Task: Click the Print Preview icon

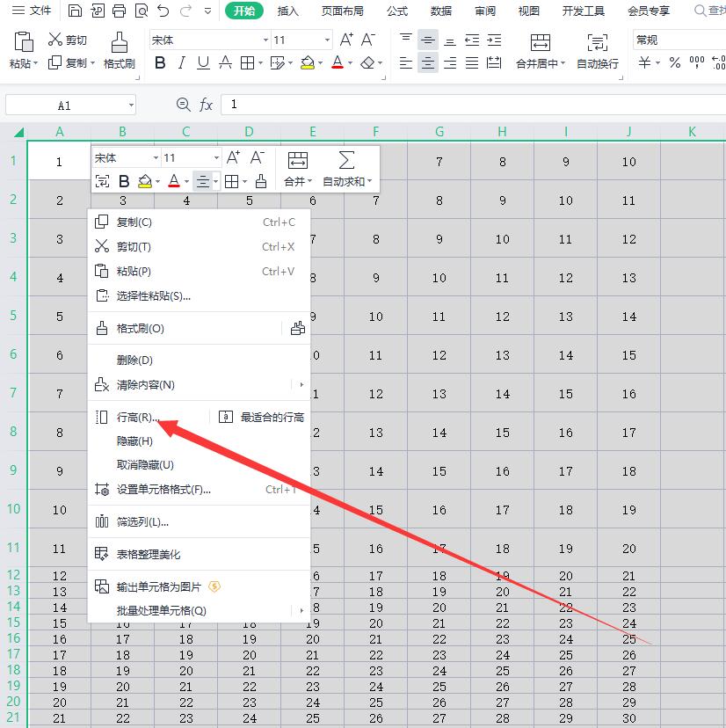Action: click(142, 11)
